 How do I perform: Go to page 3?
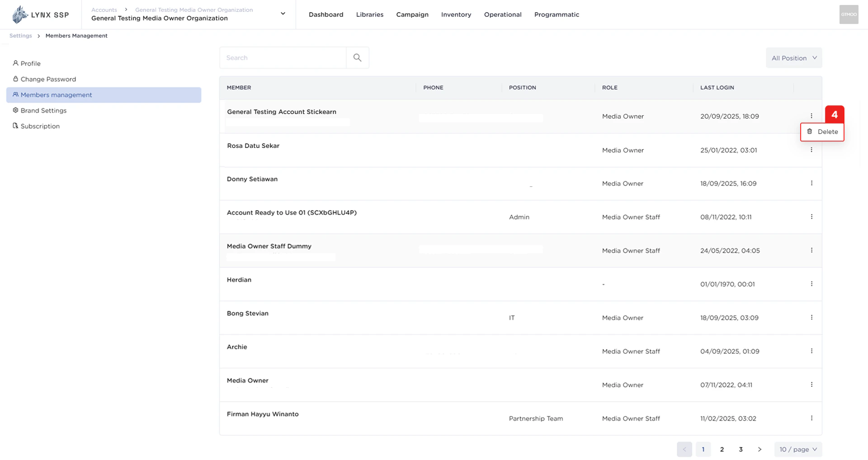tap(741, 450)
